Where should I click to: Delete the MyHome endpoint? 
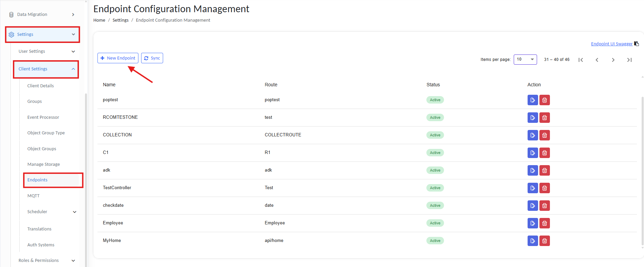pyautogui.click(x=544, y=241)
